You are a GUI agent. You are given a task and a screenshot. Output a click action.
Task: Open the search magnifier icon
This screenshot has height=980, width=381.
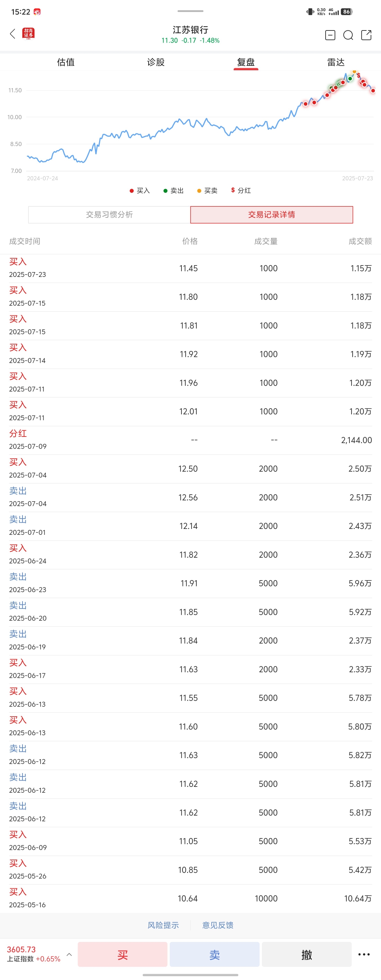click(348, 35)
